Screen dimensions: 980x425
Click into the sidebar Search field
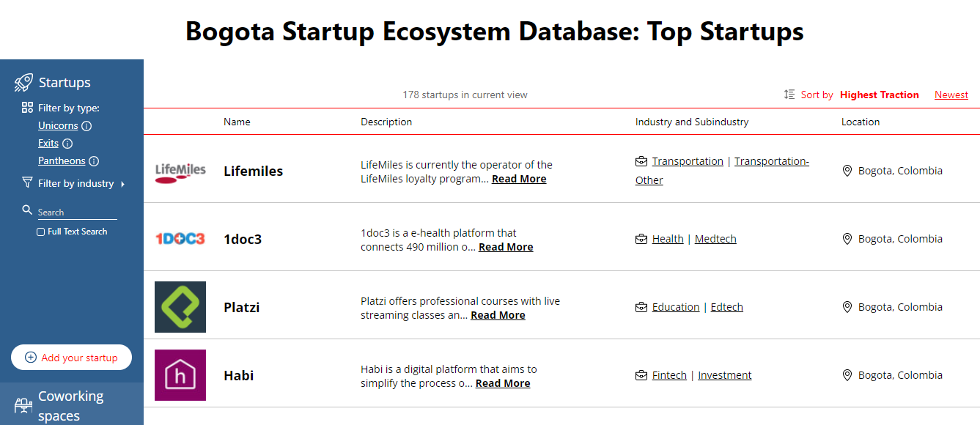pyautogui.click(x=77, y=212)
